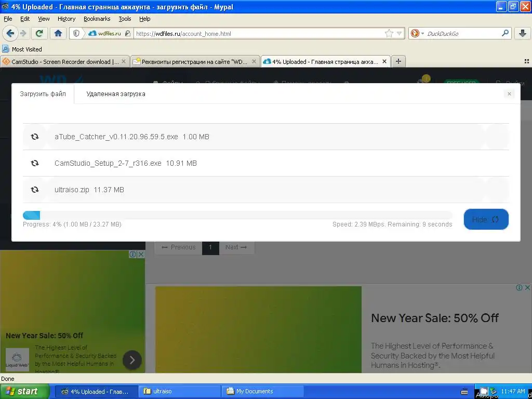Go to the Next page
Viewport: 532px width, 399px height.
coord(236,247)
